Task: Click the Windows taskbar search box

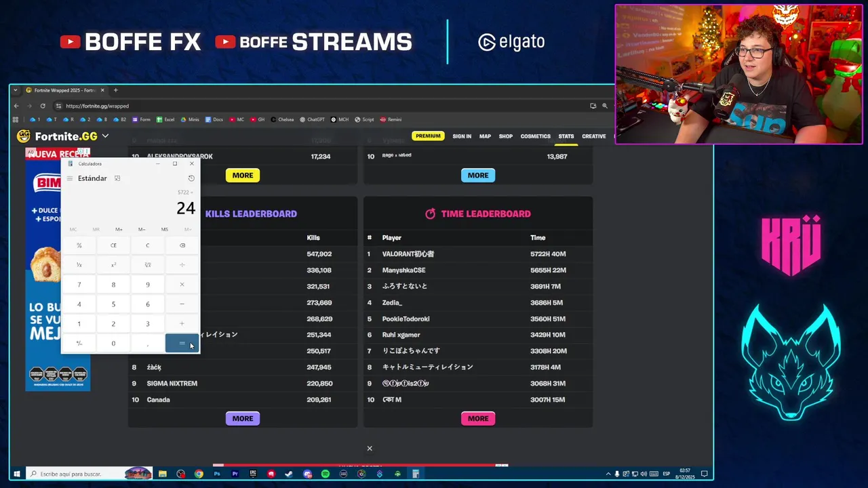Action: pos(88,474)
